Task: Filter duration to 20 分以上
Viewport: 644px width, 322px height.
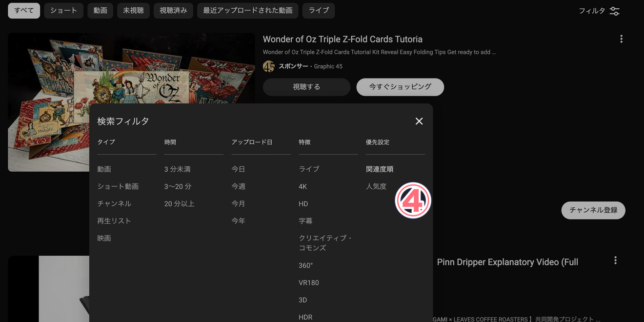Action: (180, 203)
